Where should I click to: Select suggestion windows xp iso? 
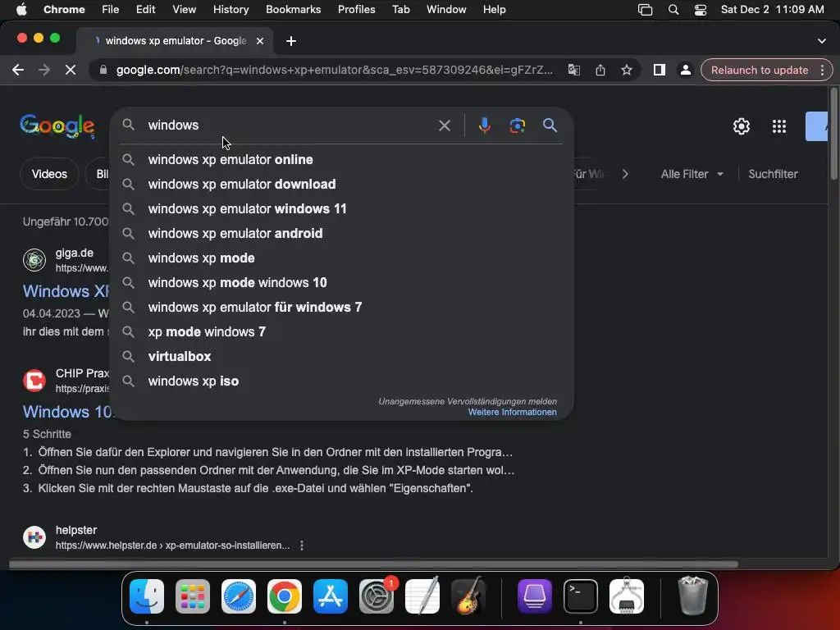click(341, 381)
